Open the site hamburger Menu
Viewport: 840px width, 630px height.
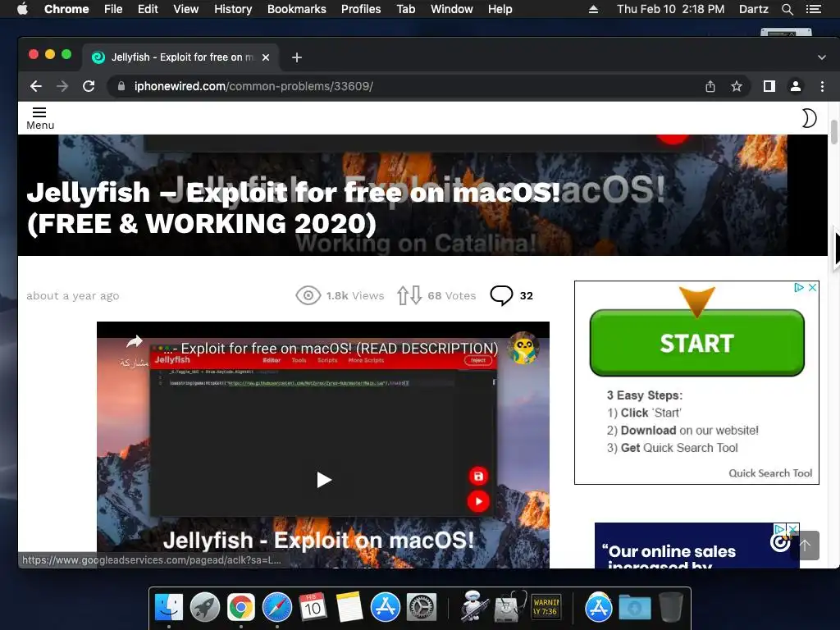(39, 118)
